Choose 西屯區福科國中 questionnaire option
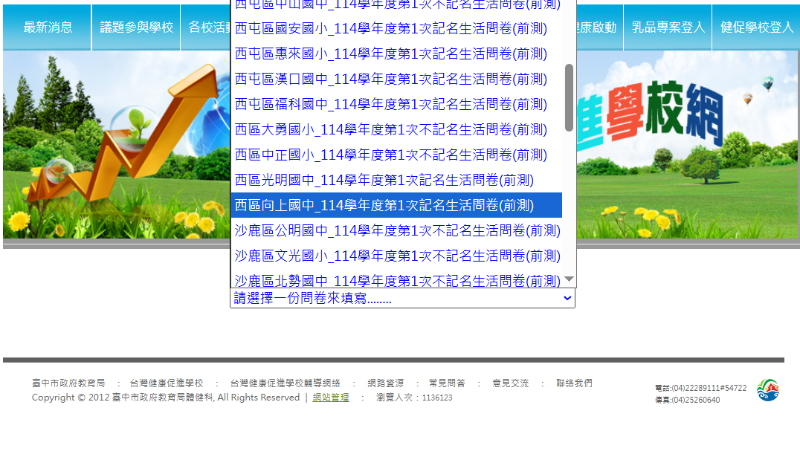Viewport: 800px width, 454px height. 391,104
